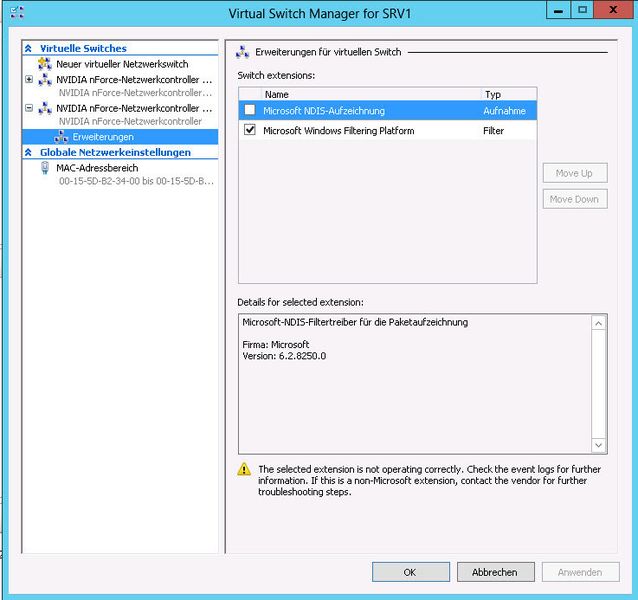Click the Virtual Switch Manager title bar icon
638x600 pixels.
click(16, 13)
